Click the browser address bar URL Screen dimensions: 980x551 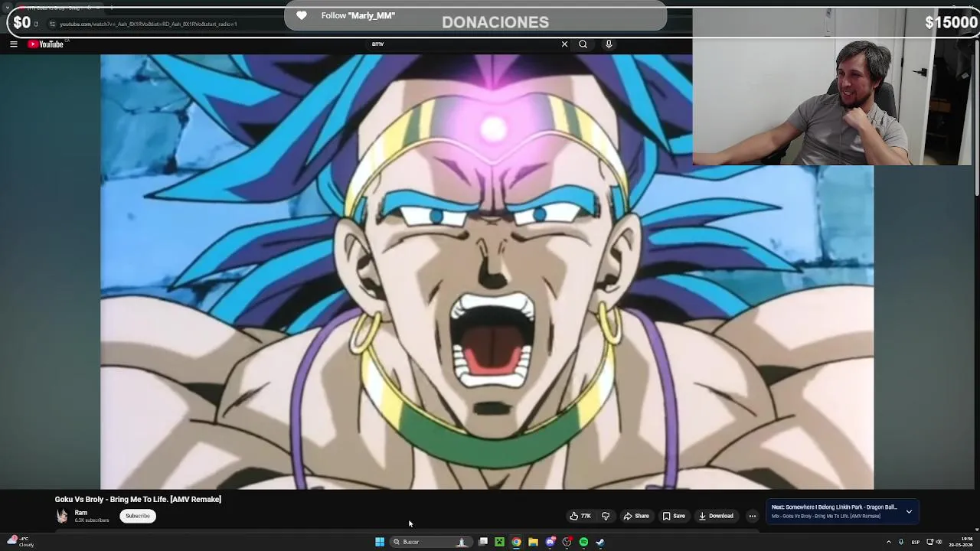[x=149, y=24]
